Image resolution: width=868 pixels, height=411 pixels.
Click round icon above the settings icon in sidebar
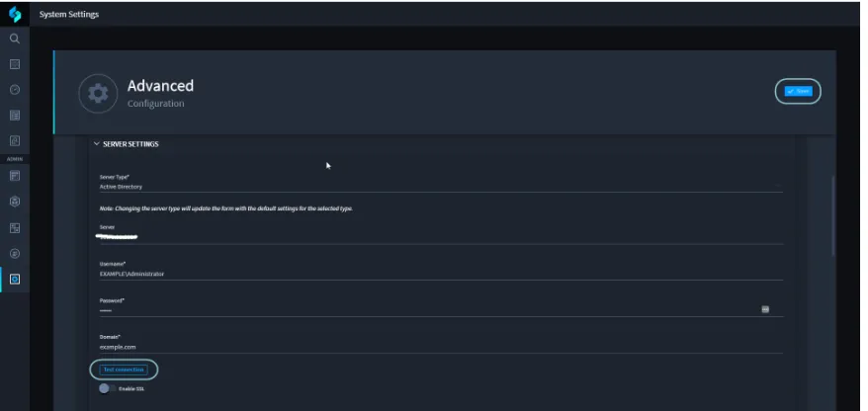click(x=15, y=253)
